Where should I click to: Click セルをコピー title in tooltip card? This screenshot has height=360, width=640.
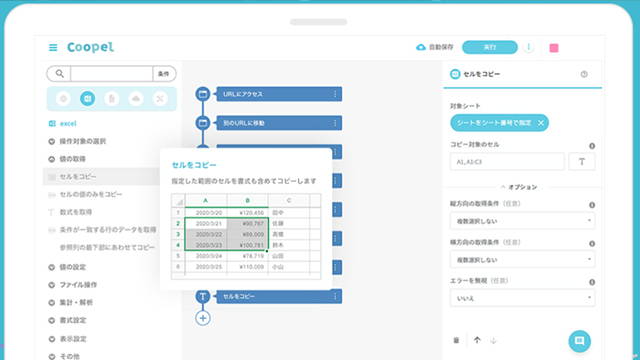point(194,165)
